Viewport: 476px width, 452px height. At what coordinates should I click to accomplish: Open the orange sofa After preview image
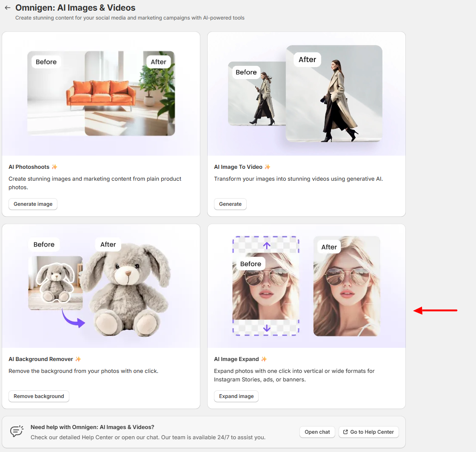click(x=130, y=94)
